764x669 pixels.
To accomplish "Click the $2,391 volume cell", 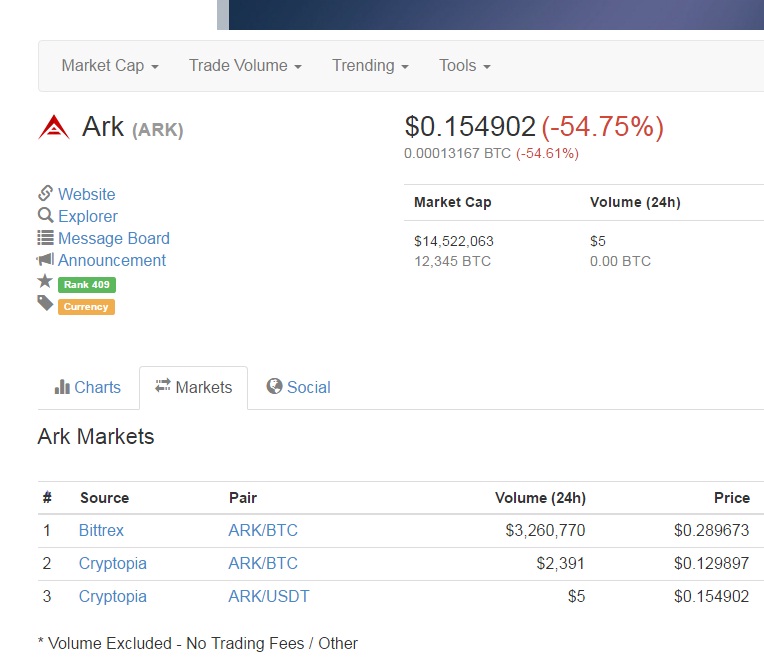I will tap(560, 563).
